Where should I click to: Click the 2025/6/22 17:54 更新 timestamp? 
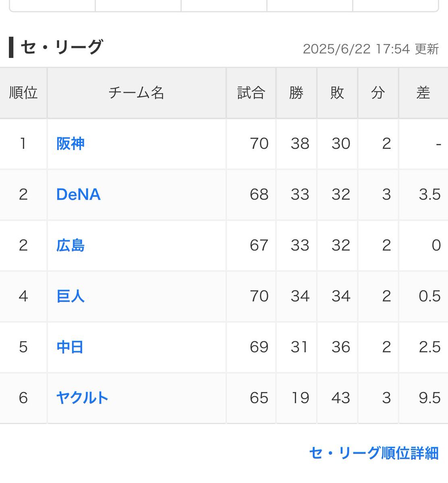point(371,49)
